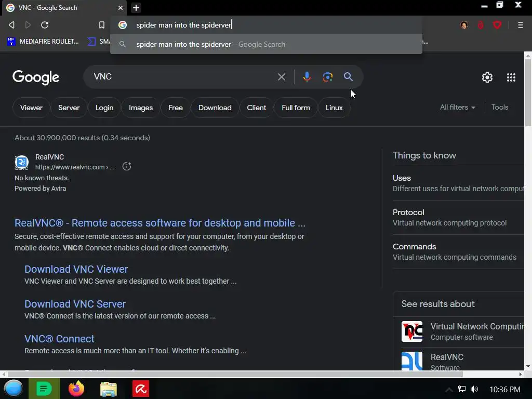532x399 pixels.
Task: Switch to Images results
Action: [x=140, y=108]
